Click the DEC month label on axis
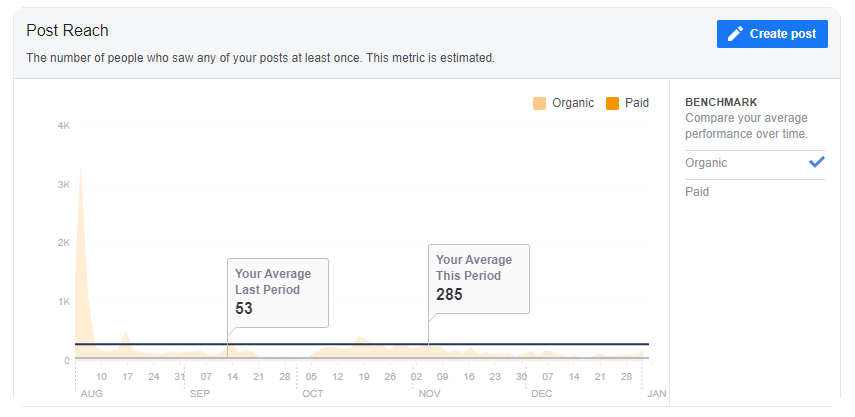This screenshot has width=855, height=417. (x=541, y=394)
